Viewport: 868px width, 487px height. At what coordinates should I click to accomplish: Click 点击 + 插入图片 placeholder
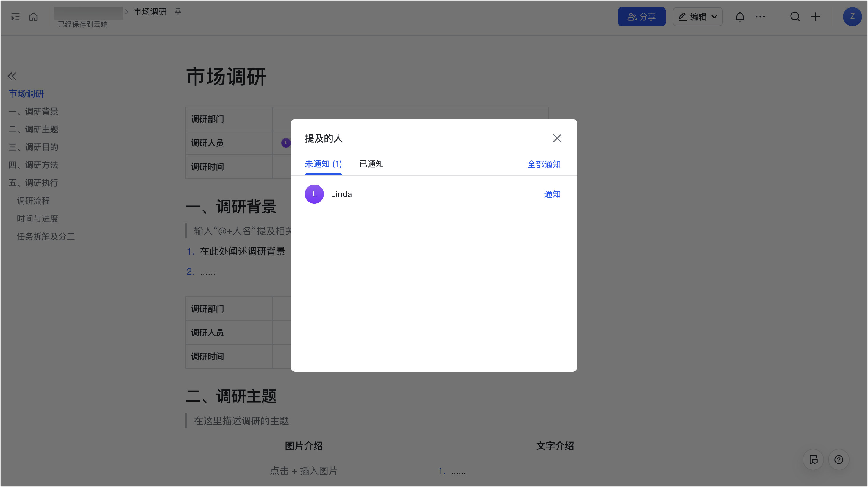pos(304,471)
